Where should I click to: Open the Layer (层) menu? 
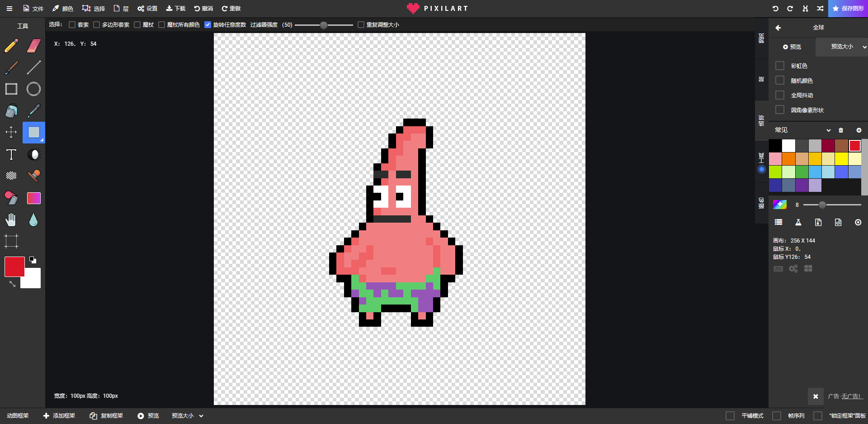[x=121, y=9]
